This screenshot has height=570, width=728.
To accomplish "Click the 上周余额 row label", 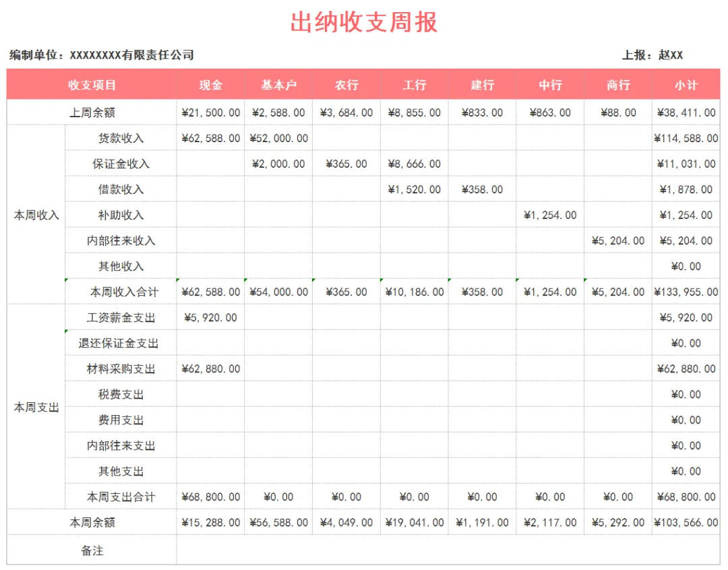I will (92, 113).
